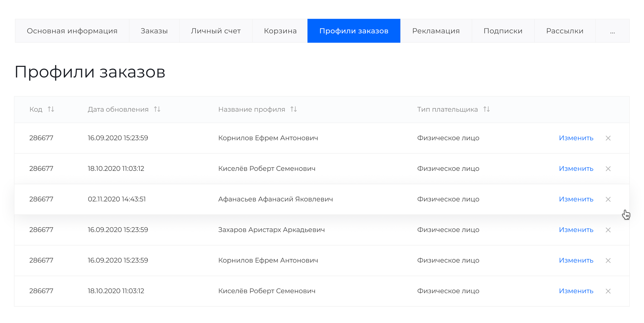Open the Заказы tab

[x=154, y=31]
